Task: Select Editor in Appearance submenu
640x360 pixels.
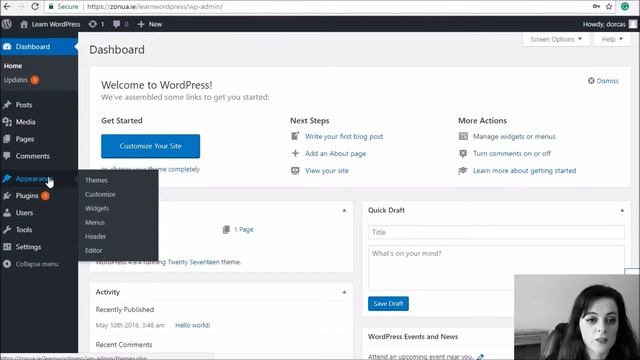Action: pyautogui.click(x=93, y=250)
